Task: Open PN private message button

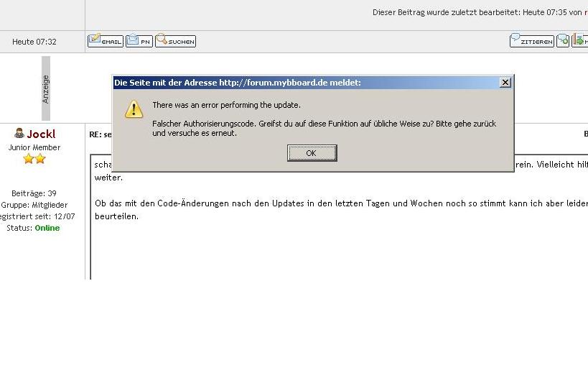Action: tap(139, 40)
